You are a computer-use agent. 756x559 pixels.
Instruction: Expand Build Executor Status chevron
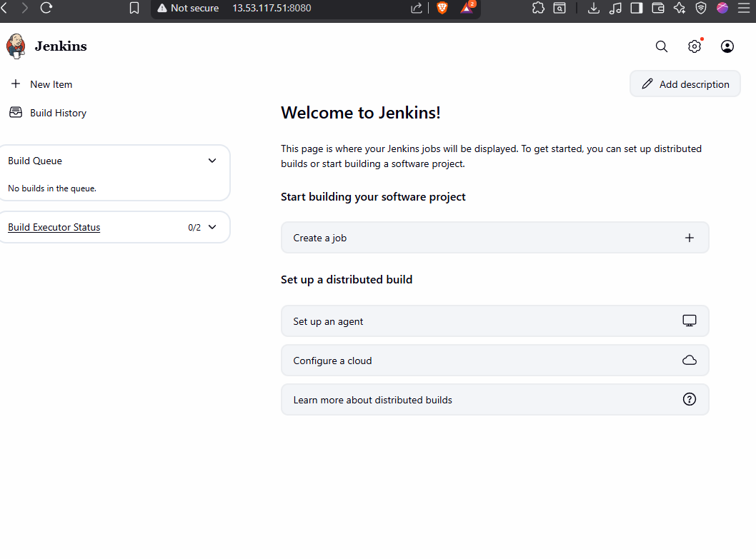click(x=212, y=227)
